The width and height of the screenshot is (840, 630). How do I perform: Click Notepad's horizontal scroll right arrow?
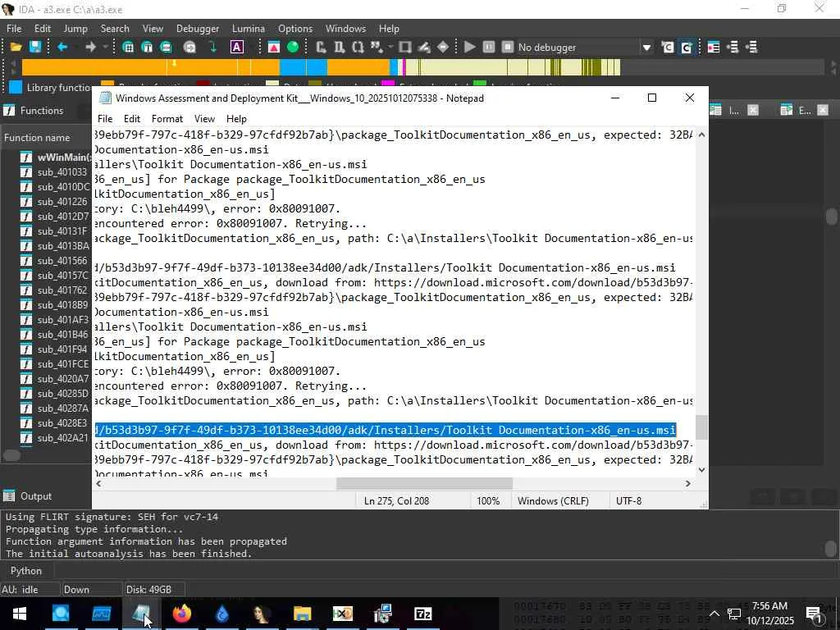[688, 483]
